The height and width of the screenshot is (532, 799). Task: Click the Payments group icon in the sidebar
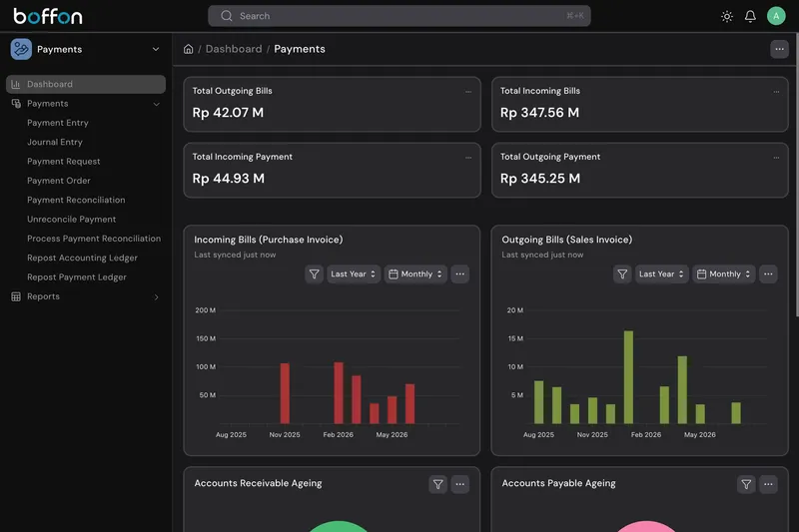pyautogui.click(x=16, y=104)
